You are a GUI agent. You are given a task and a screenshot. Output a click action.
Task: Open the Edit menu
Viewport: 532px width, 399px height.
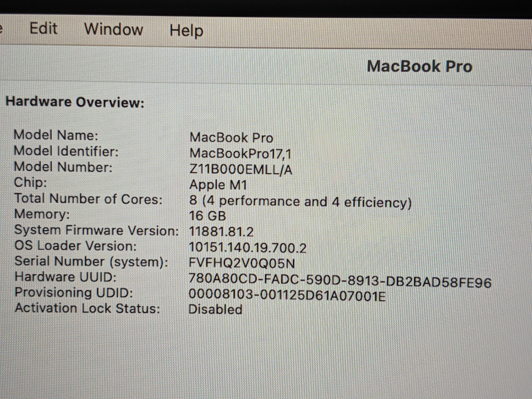[44, 28]
